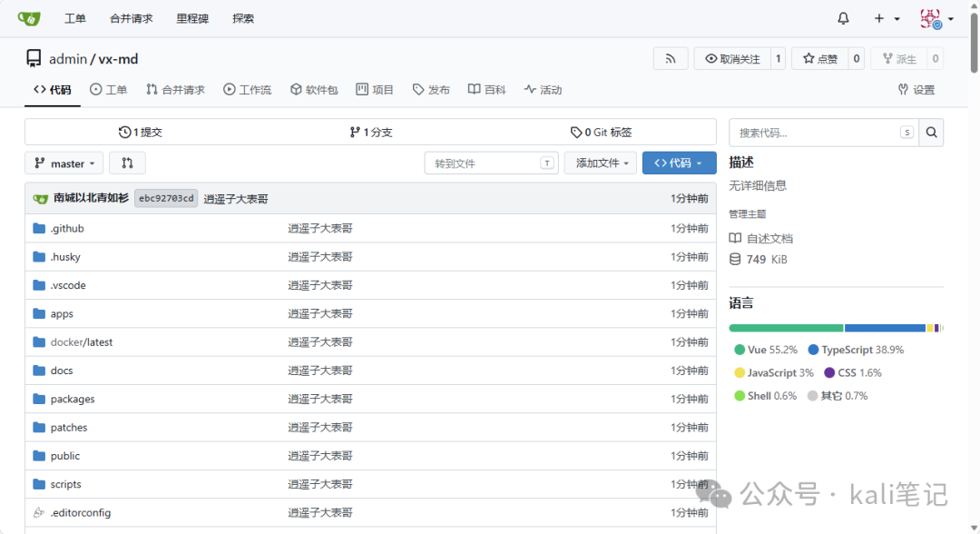This screenshot has height=534, width=980.
Task: Open the public folder
Action: [x=65, y=456]
